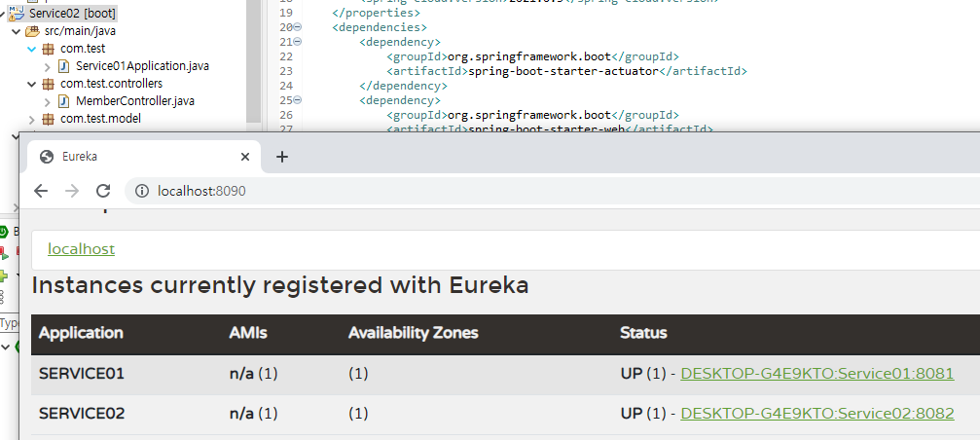Open DESKTOP-G4E9KTO:Service02:8082 instance link

[x=817, y=413]
